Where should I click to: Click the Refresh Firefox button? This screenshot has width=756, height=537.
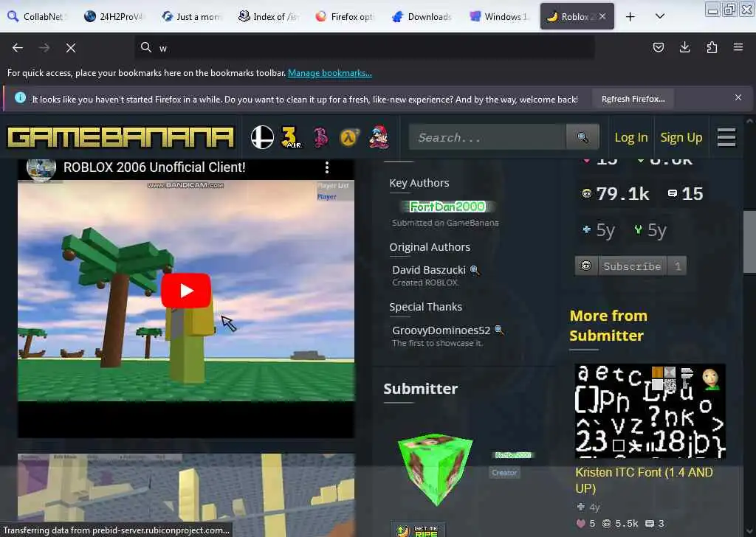(x=633, y=99)
